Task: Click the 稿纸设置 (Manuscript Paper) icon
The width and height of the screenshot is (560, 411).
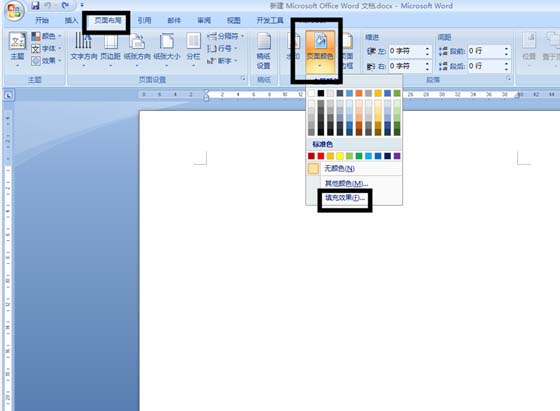Action: 264,51
